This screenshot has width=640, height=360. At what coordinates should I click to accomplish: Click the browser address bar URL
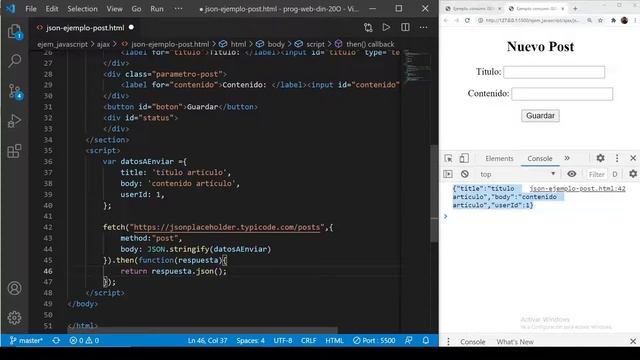point(532,20)
